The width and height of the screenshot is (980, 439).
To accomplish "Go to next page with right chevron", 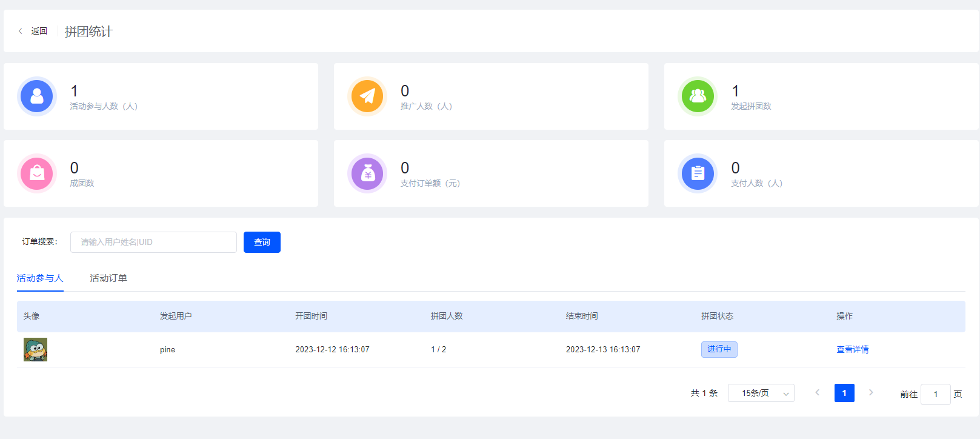I will [871, 393].
